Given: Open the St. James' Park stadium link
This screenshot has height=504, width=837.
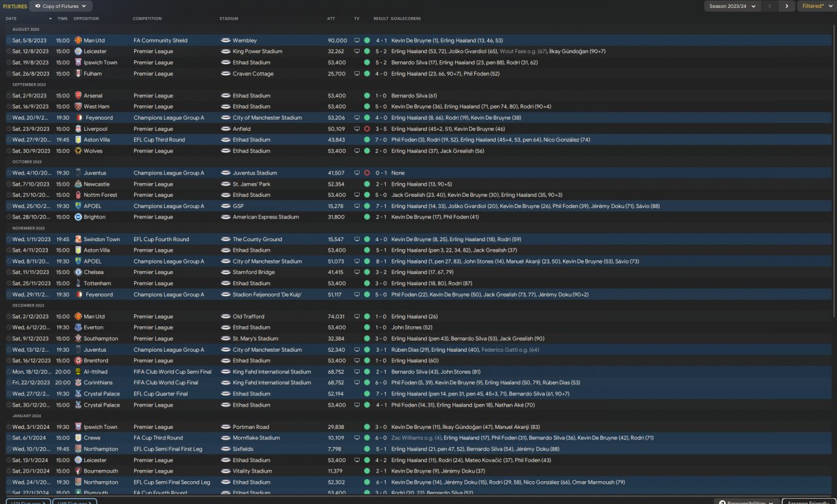Looking at the screenshot, I should 252,184.
